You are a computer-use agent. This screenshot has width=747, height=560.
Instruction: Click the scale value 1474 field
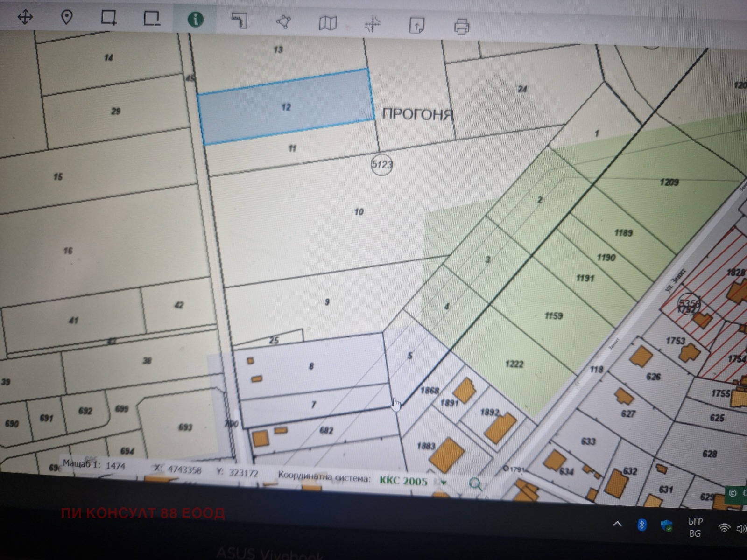(115, 466)
